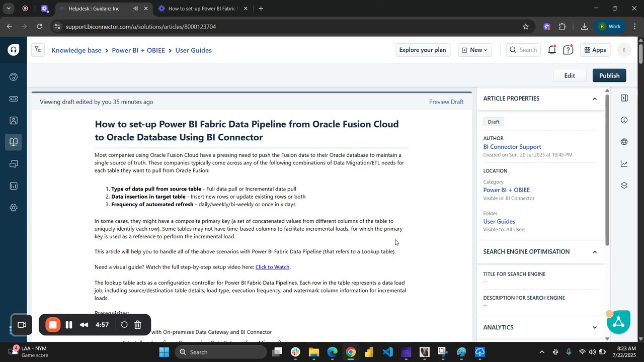Open Power BI + OBIEE category link in properties

(506, 190)
